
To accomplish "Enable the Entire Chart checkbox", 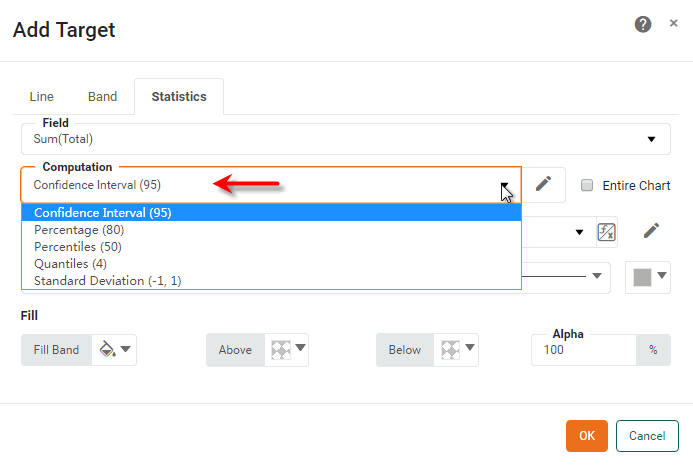I will point(587,185).
